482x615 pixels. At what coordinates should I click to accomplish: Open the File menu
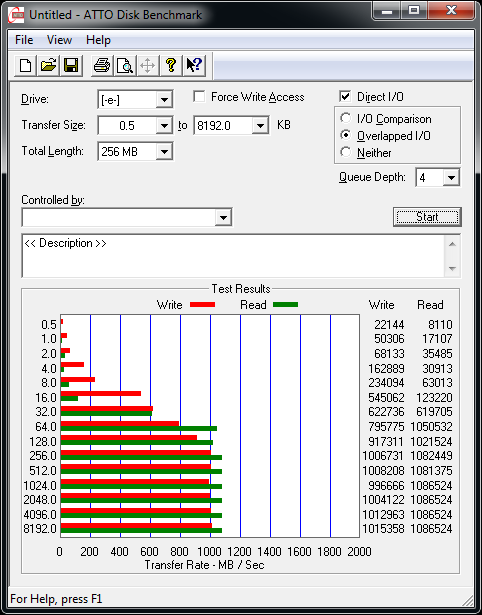coord(24,40)
